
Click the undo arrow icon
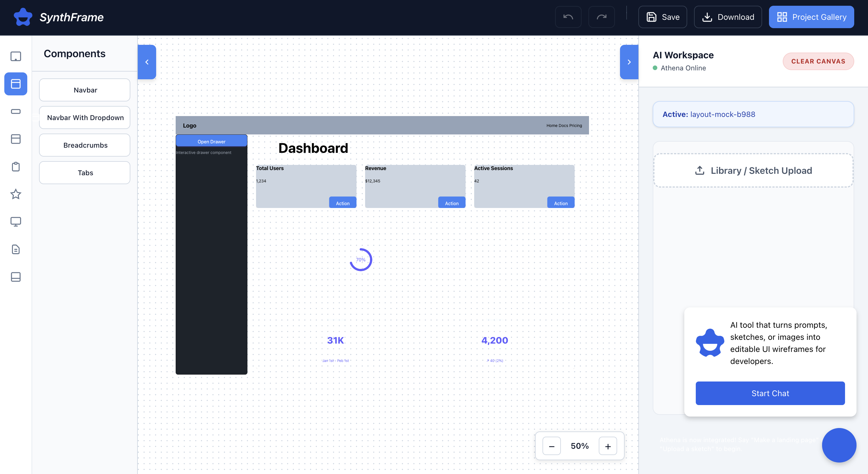click(568, 17)
